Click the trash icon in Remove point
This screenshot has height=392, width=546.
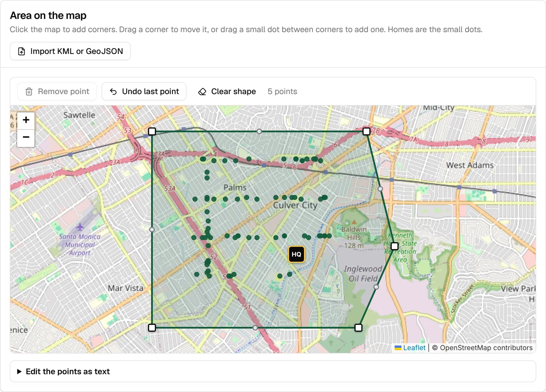29,92
